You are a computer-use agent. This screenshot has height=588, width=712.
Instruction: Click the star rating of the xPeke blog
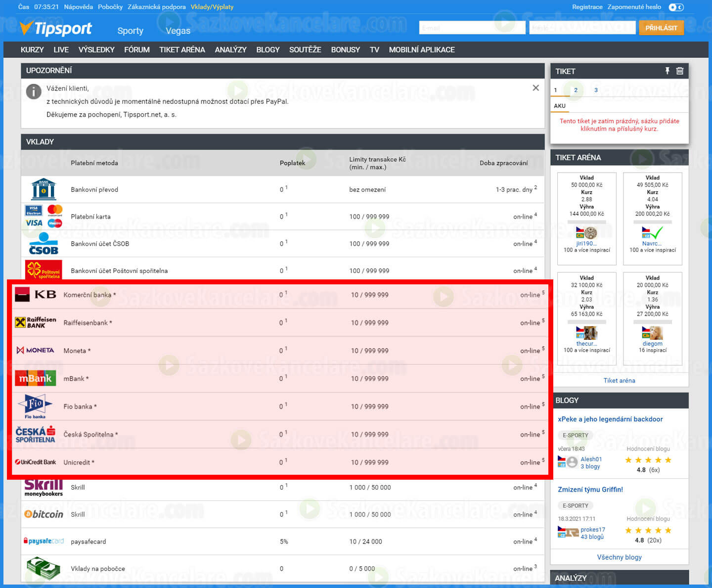click(648, 460)
